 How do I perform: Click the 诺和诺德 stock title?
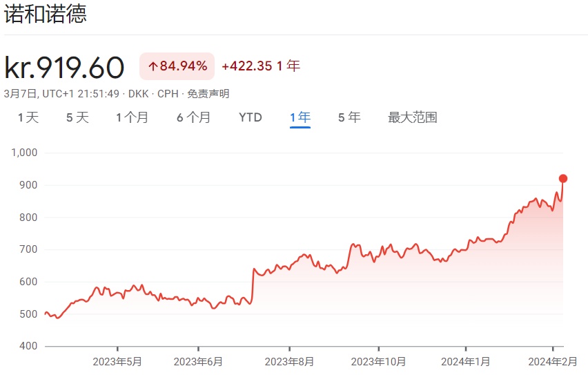46,15
